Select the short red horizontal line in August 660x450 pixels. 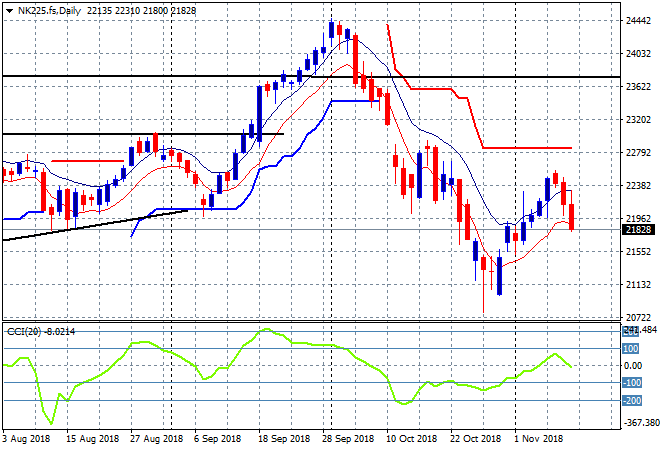(x=88, y=160)
